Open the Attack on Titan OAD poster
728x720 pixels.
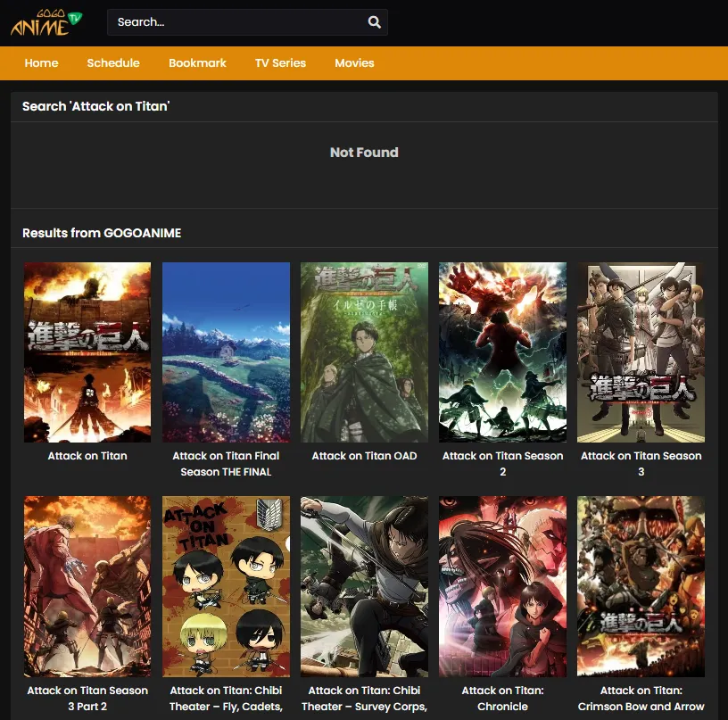coord(364,352)
